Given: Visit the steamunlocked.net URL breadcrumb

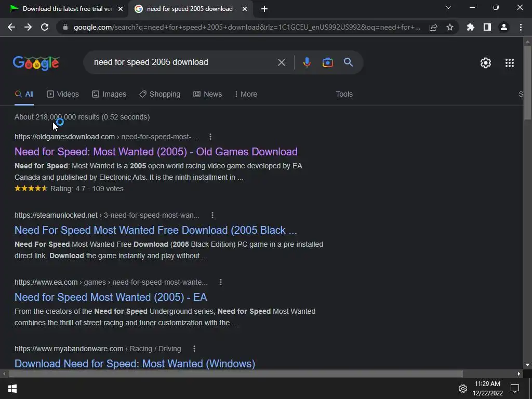Looking at the screenshot, I should [x=107, y=215].
